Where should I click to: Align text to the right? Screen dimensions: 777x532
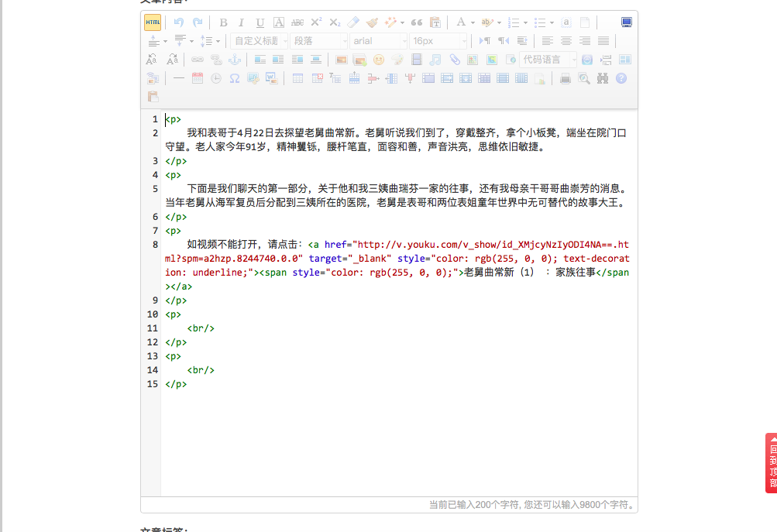coord(585,40)
